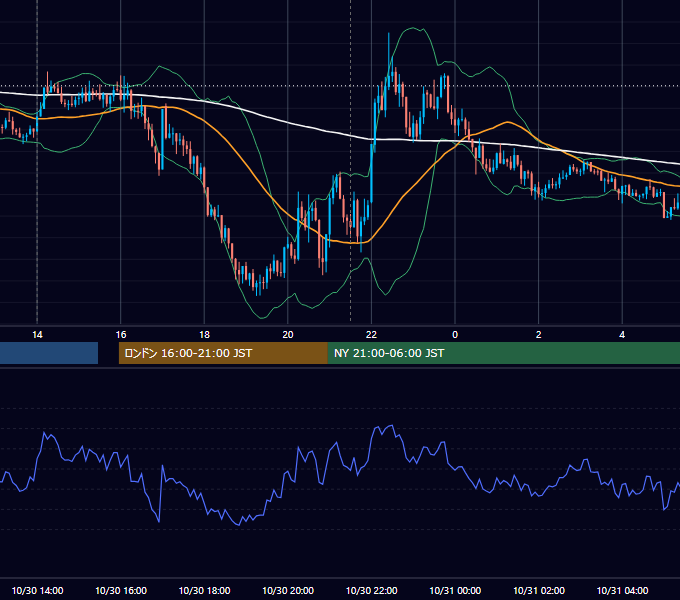Image resolution: width=680 pixels, height=600 pixels.
Task: Click the hour label 20 on price chart axis
Action: point(288,335)
